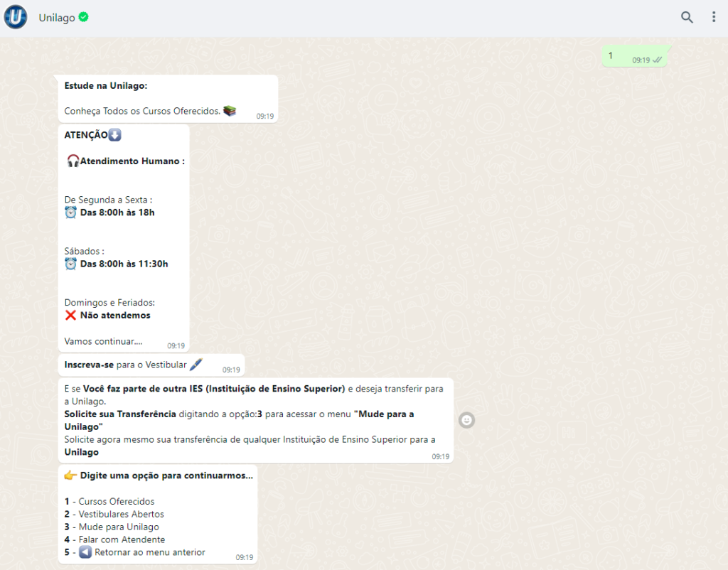Click the headphones emoji before Atendimento Humano
This screenshot has height=570, width=728.
tap(73, 161)
